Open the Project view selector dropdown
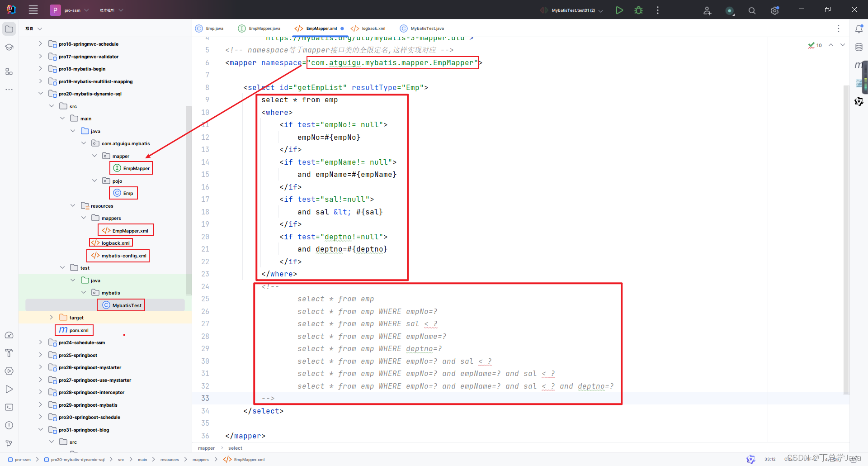This screenshot has height=466, width=868. [34, 29]
